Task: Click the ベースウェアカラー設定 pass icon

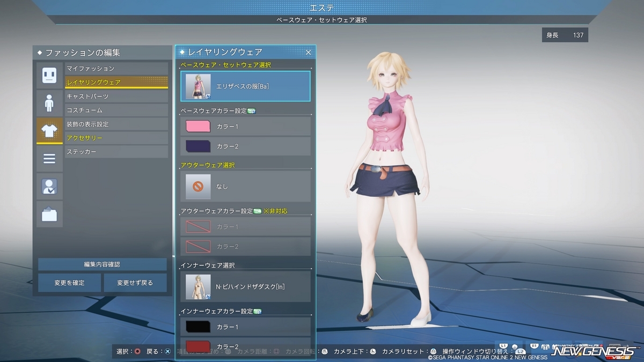Action: 251,111
